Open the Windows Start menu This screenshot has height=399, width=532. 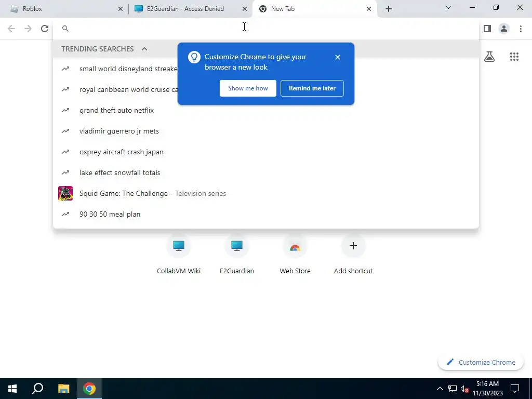pyautogui.click(x=12, y=389)
